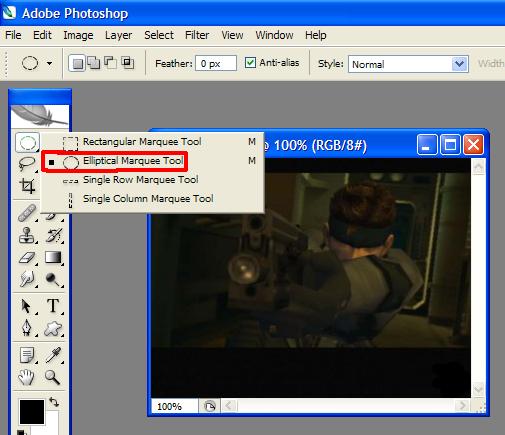Click the black foreground color swatch
505x435 pixels.
(32, 412)
